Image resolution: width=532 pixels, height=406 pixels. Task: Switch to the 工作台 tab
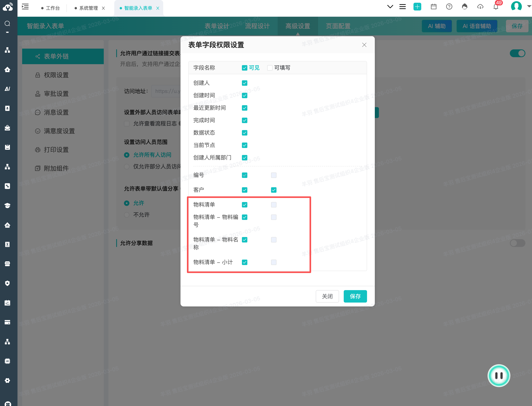[53, 8]
